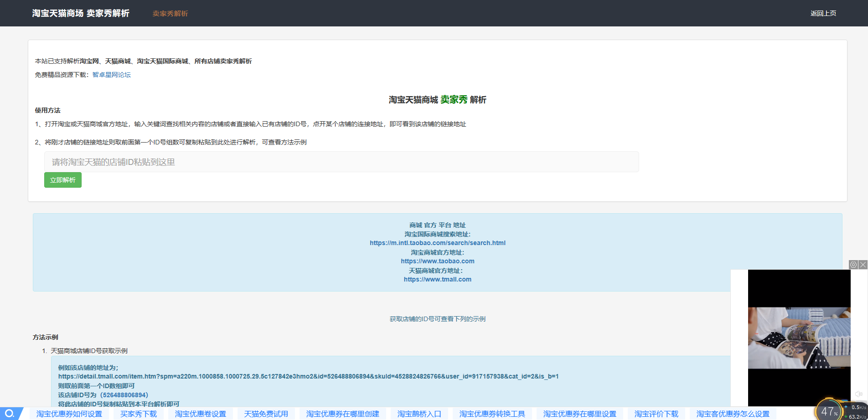Viewport: 868px width, 420px height.
Task: Open 淘宝鹊桥入口 suggestion
Action: pyautogui.click(x=419, y=414)
